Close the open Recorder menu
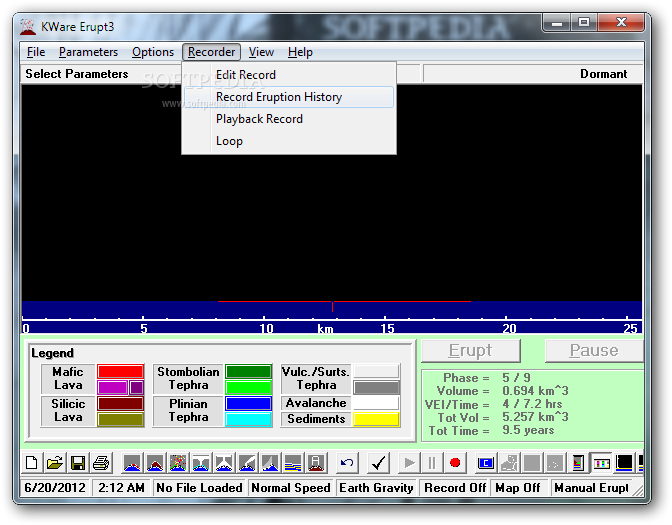The image size is (672, 525). [x=211, y=52]
